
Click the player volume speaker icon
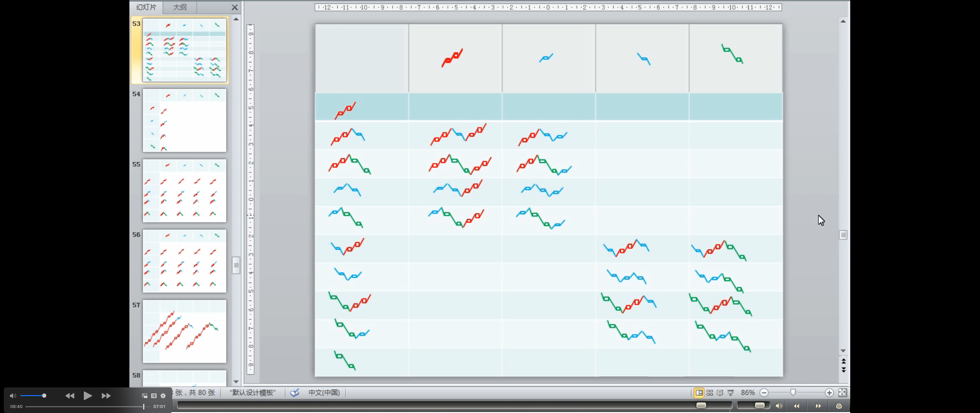[13, 396]
